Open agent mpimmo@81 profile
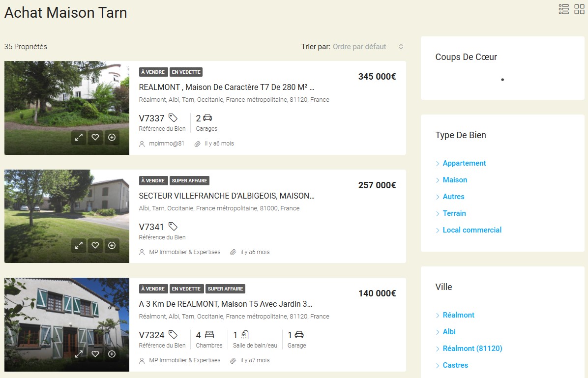Image resolution: width=588 pixels, height=378 pixels. [167, 143]
